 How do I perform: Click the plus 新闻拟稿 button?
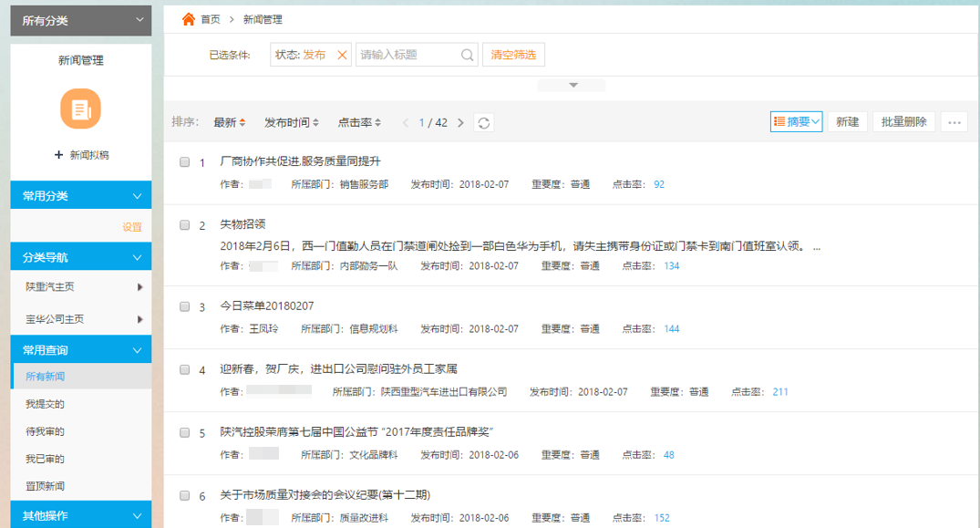pos(81,155)
